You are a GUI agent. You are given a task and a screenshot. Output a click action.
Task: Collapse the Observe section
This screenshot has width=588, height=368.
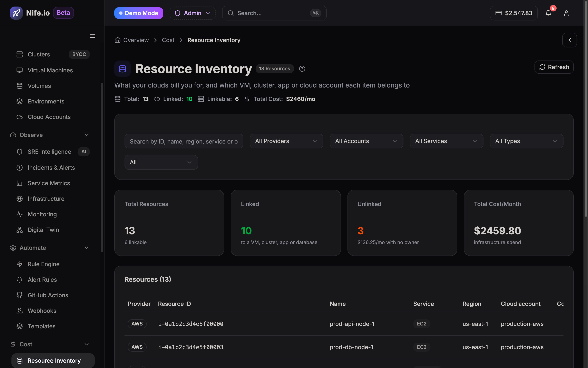(87, 135)
